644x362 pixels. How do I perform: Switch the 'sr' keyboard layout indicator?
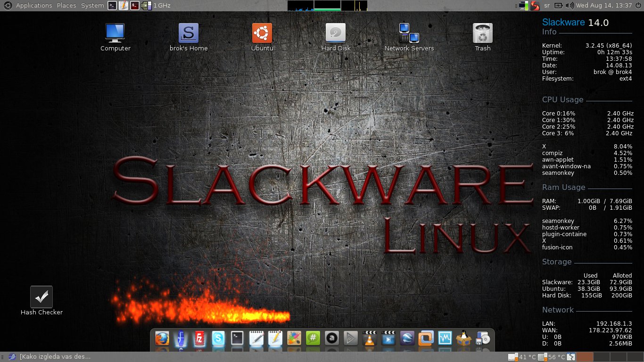547,6
